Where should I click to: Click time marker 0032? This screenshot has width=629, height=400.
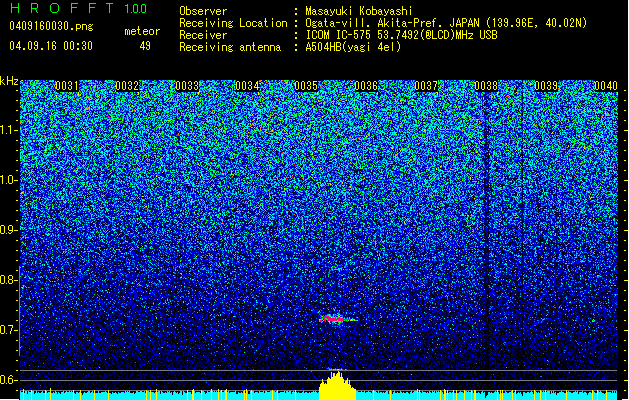click(x=127, y=86)
